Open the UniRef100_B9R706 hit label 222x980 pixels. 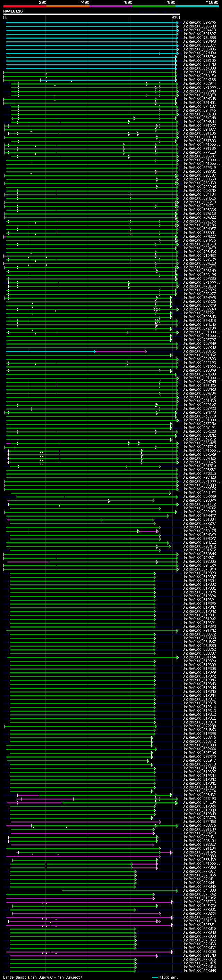(199, 23)
